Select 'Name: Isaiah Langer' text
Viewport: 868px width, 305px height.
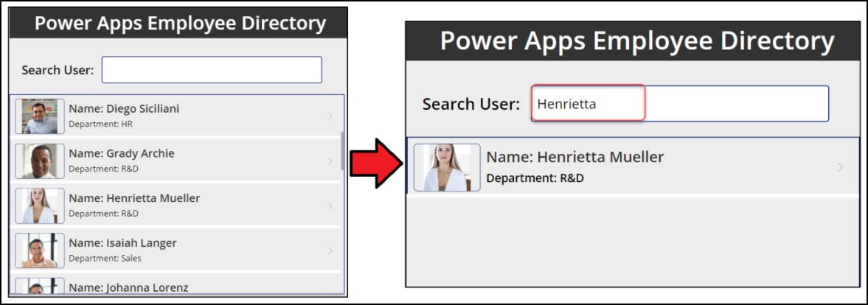[x=122, y=243]
